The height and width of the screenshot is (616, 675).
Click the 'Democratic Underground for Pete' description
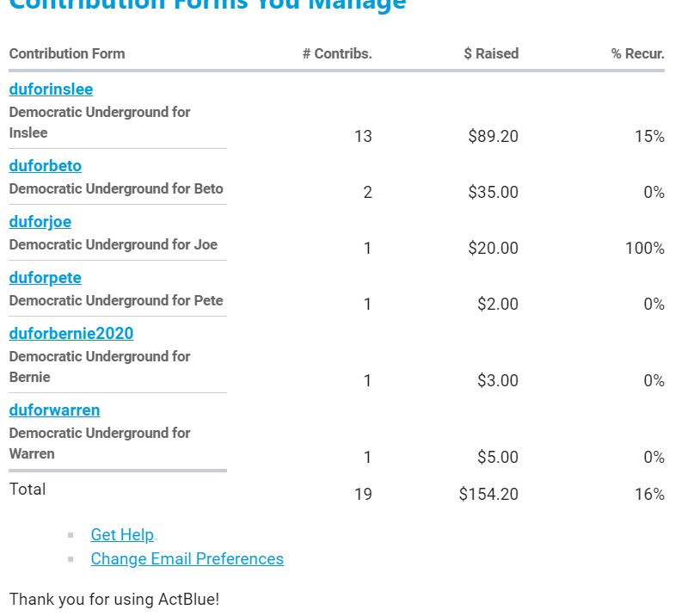click(116, 301)
